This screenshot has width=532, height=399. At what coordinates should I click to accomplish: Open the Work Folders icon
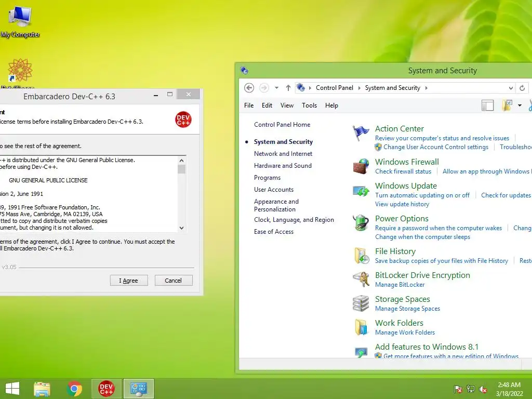pyautogui.click(x=361, y=327)
